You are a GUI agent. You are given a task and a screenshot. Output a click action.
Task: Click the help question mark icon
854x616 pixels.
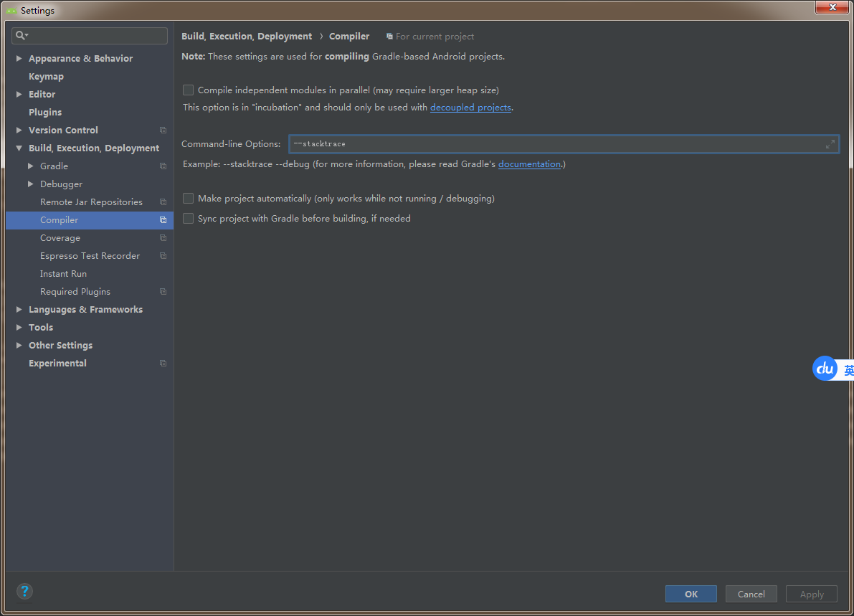24,592
